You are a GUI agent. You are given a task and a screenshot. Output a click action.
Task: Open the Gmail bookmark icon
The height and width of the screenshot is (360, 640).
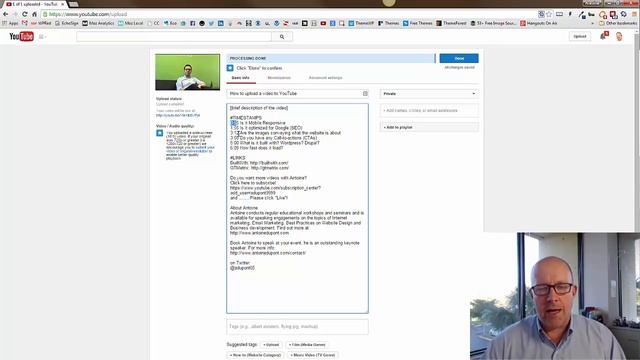tap(25, 23)
